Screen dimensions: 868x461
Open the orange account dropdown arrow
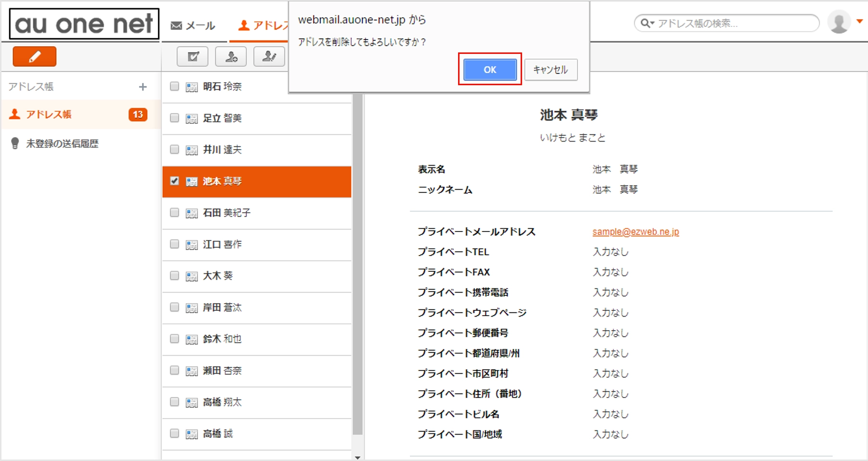tap(859, 21)
